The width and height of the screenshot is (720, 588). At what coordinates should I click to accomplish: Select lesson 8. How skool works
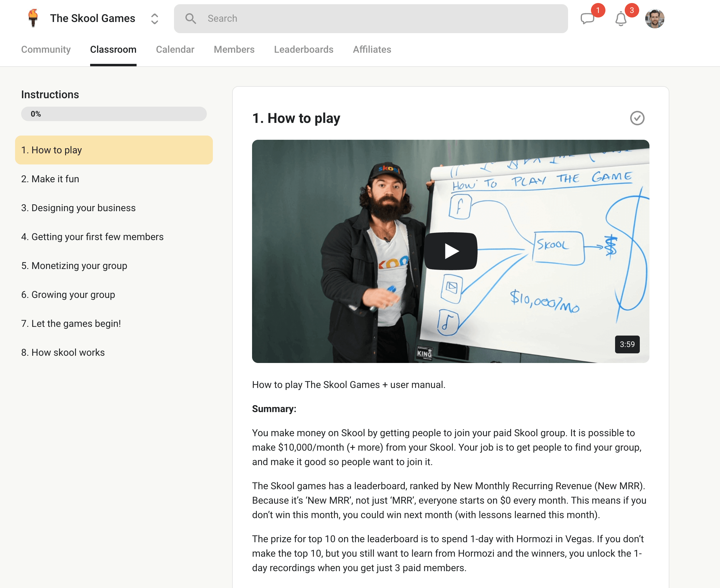(x=63, y=352)
